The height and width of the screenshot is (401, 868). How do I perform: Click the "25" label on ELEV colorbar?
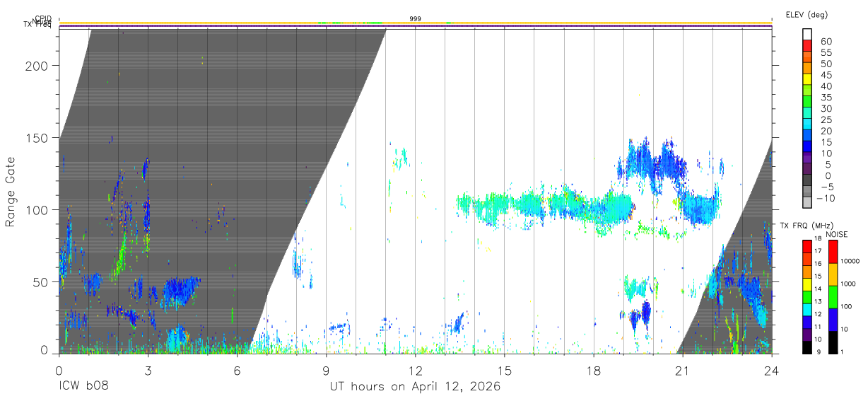[x=826, y=120]
